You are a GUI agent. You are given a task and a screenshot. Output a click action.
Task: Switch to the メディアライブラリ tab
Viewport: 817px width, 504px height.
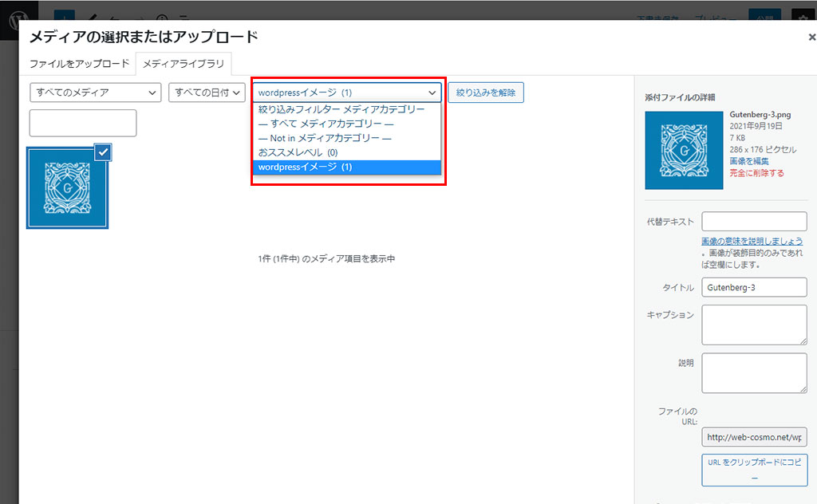click(x=184, y=63)
